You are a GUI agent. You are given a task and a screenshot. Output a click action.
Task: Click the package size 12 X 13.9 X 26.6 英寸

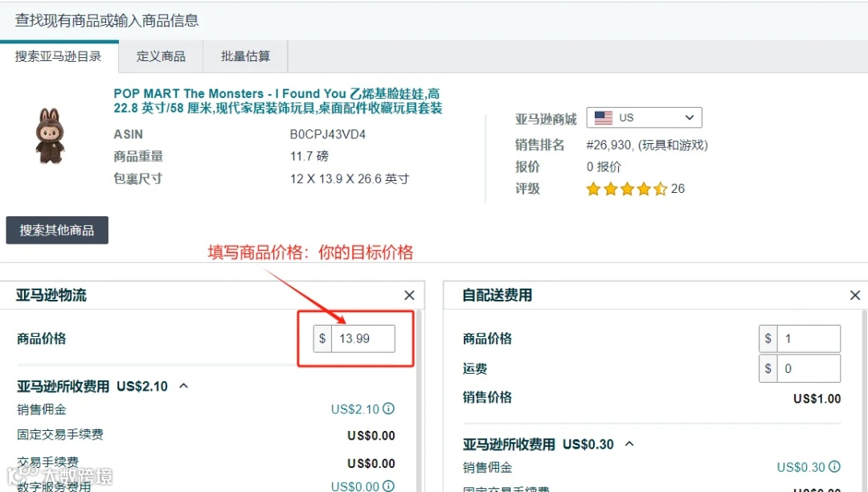coord(350,178)
